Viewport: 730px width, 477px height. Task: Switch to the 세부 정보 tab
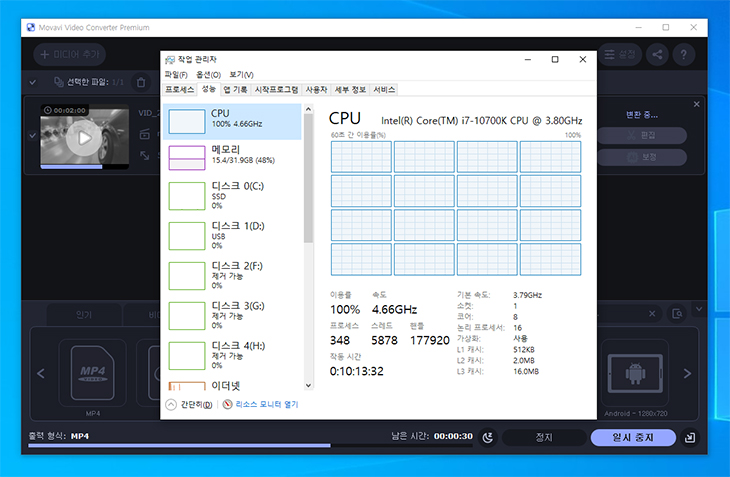pyautogui.click(x=351, y=90)
